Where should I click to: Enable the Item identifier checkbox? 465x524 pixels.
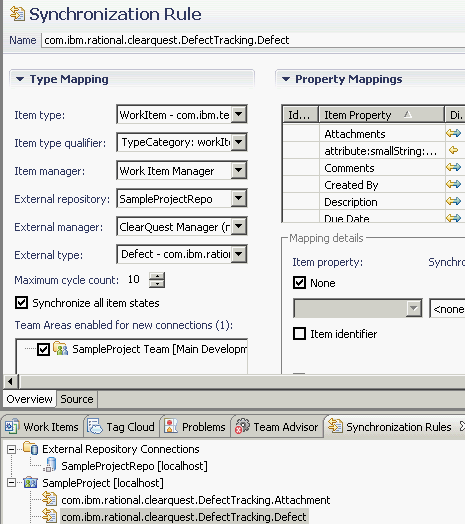299,334
